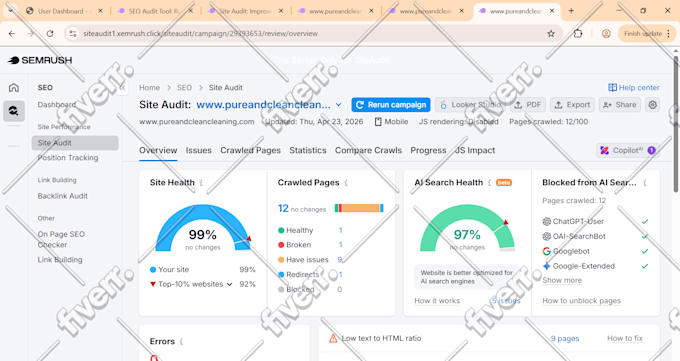Open the Home icon in left rail
This screenshot has width=680, height=361.
tap(14, 88)
